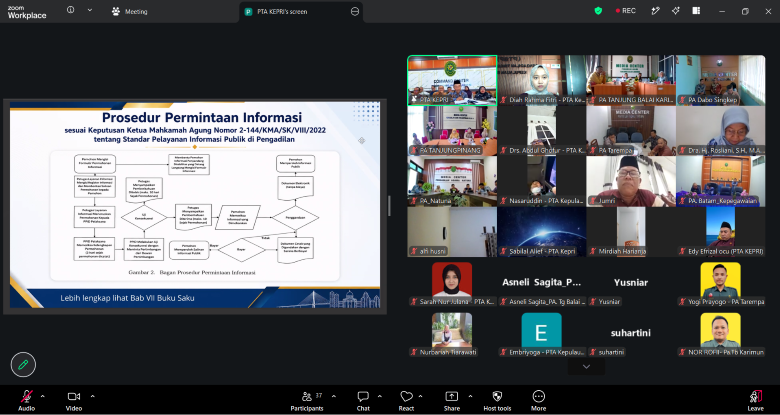
Task: Click the options circle on screen-share tab
Action: point(355,11)
